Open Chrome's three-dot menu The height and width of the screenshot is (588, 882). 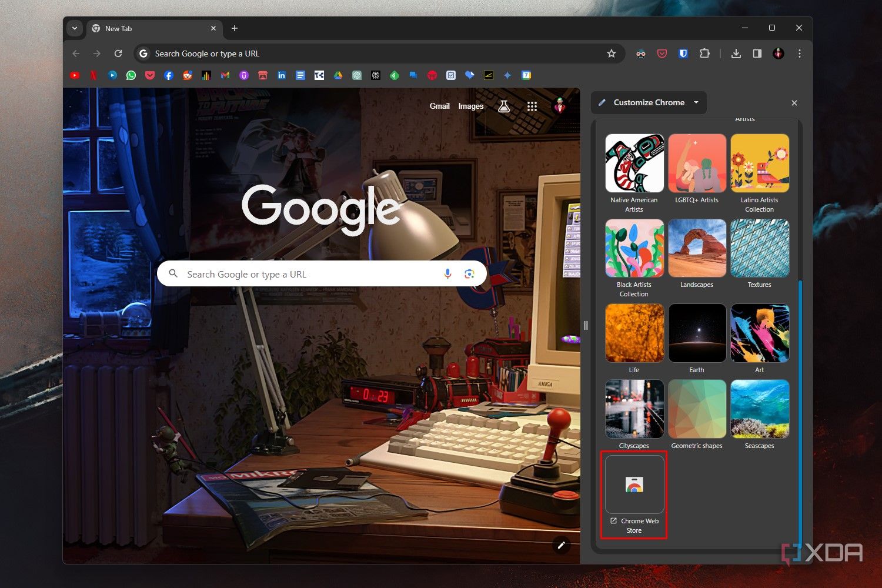point(799,53)
